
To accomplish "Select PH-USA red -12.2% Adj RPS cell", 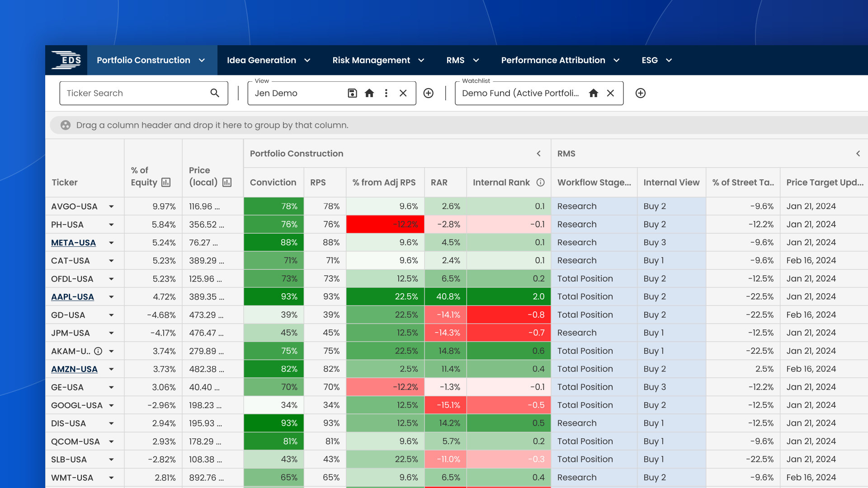I will pos(385,225).
